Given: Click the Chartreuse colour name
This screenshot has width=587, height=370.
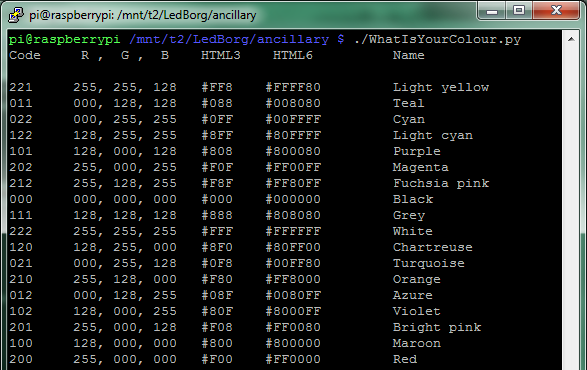Looking at the screenshot, I should [433, 247].
